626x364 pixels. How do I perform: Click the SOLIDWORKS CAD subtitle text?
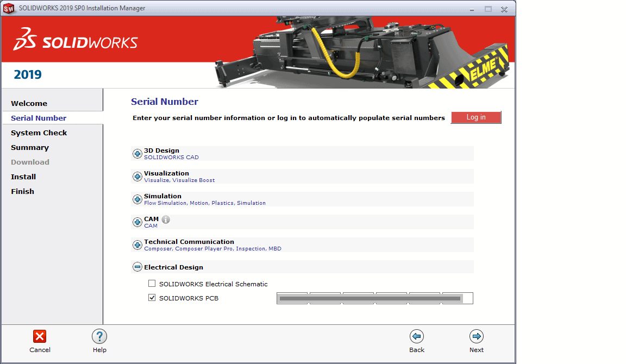tap(171, 157)
